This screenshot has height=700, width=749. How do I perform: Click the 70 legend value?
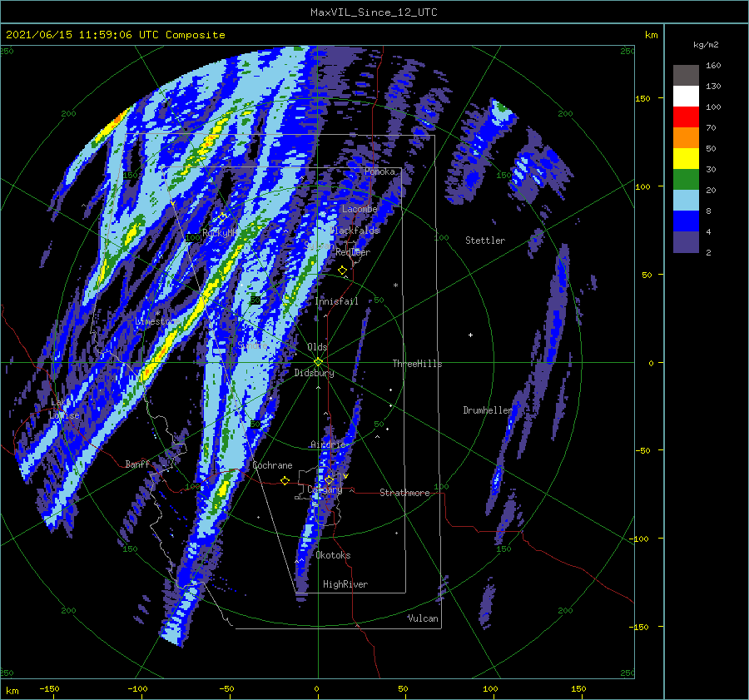pyautogui.click(x=711, y=128)
